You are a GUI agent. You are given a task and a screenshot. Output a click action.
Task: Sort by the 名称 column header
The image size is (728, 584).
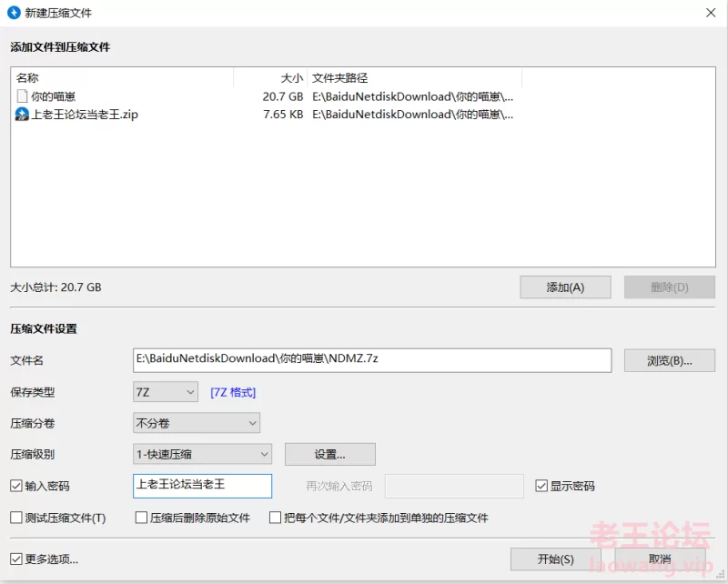[122, 77]
